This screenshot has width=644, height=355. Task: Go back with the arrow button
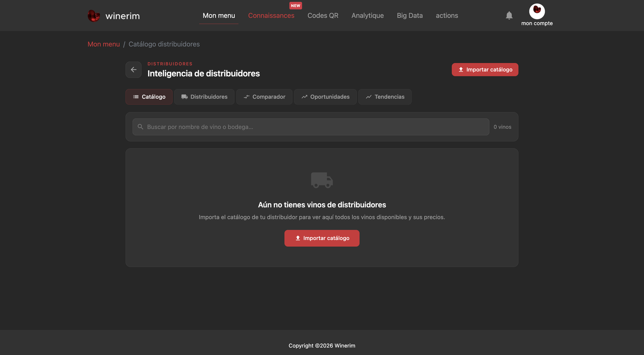tap(134, 70)
